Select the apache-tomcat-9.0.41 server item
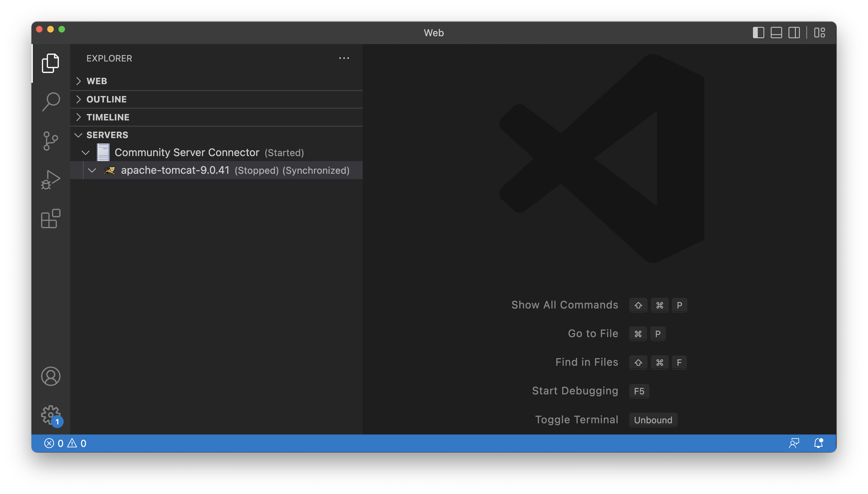The image size is (868, 494). [x=175, y=170]
